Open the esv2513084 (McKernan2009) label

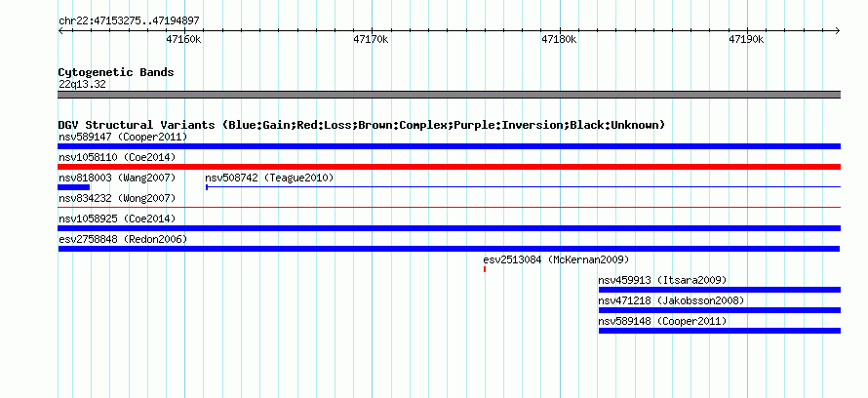click(556, 259)
